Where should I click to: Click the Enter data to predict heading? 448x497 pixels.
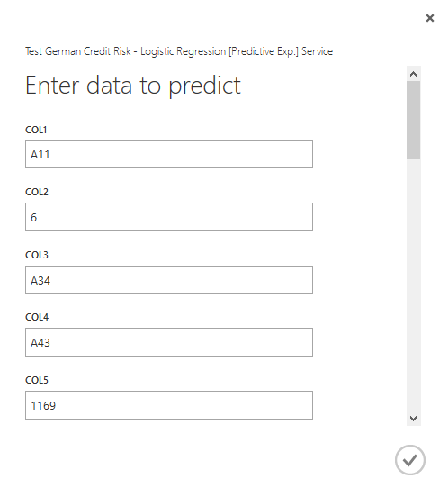(x=133, y=86)
